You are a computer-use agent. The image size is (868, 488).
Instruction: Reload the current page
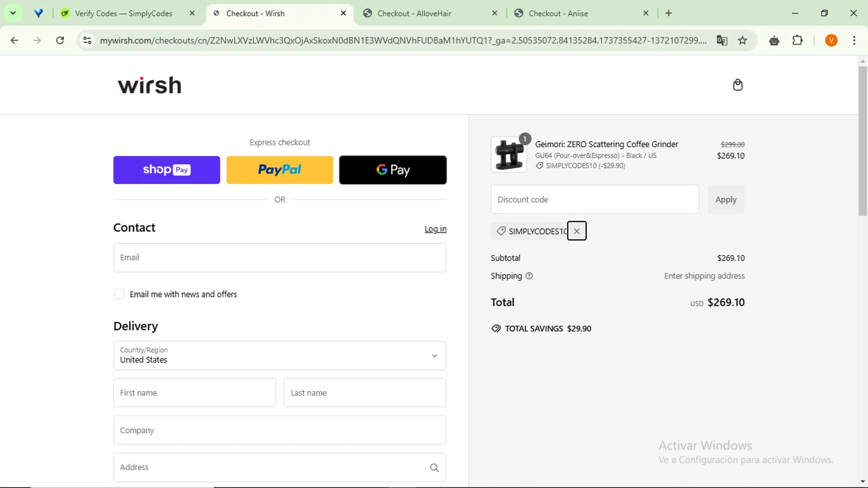(x=60, y=41)
